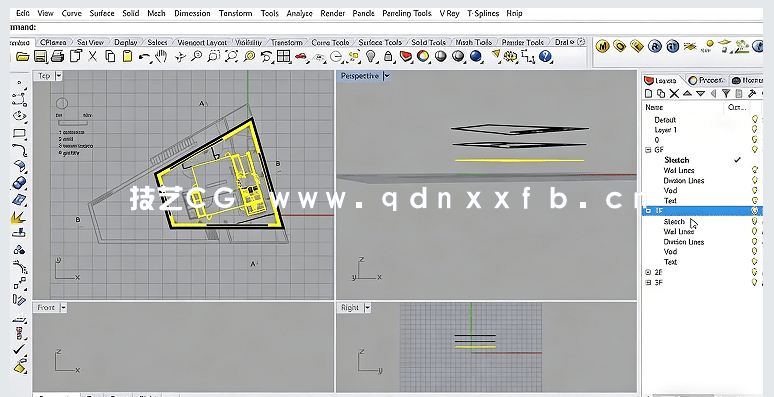Open the toolbar tabs options gear
774x397 pixels.
click(581, 42)
